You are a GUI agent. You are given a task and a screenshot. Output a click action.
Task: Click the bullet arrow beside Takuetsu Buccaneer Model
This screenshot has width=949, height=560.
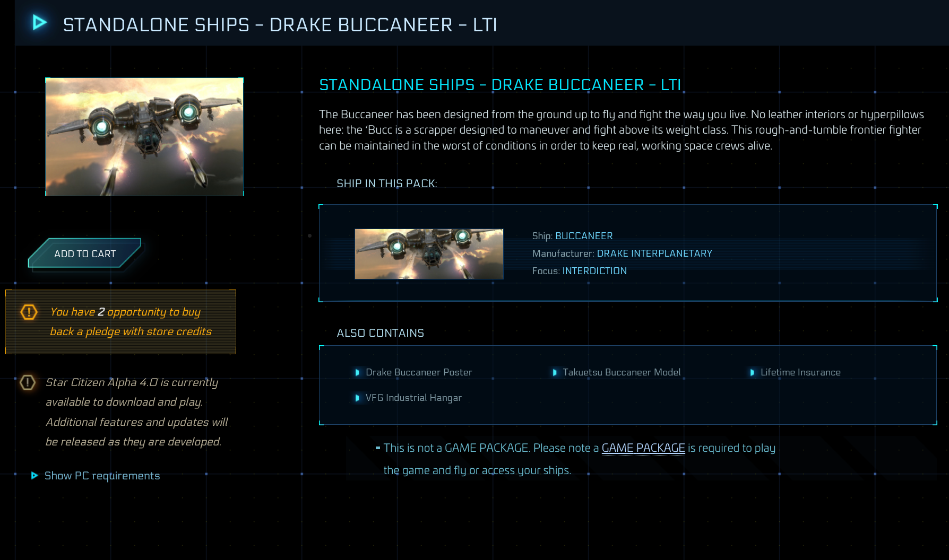coord(555,372)
